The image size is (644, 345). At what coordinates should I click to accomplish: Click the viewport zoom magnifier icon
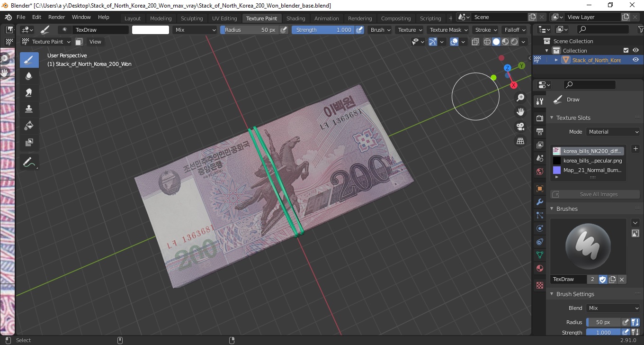(x=520, y=98)
